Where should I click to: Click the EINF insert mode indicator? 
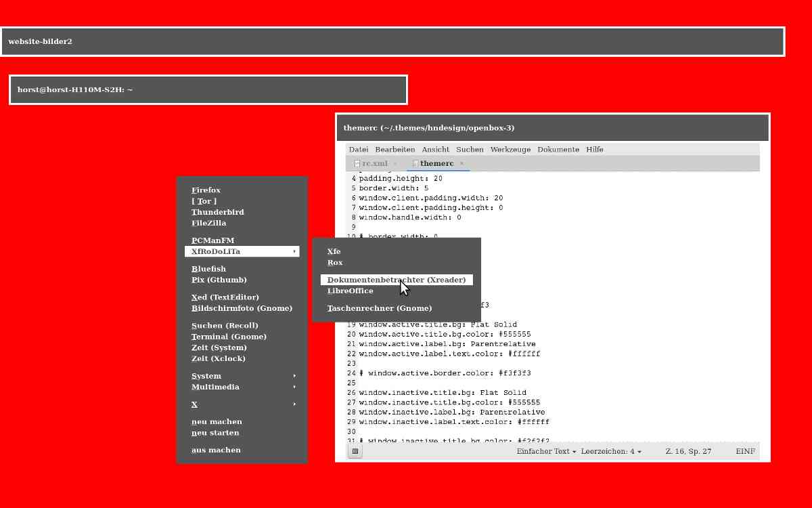[745, 451]
